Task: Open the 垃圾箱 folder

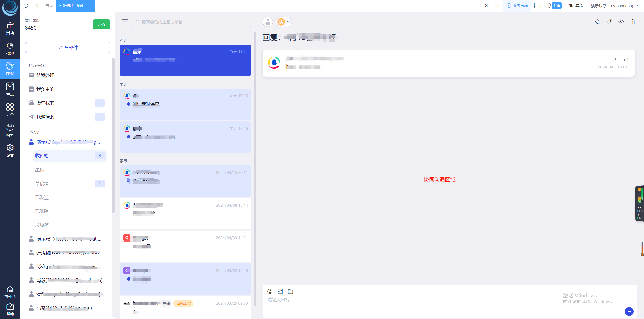Action: click(70, 225)
